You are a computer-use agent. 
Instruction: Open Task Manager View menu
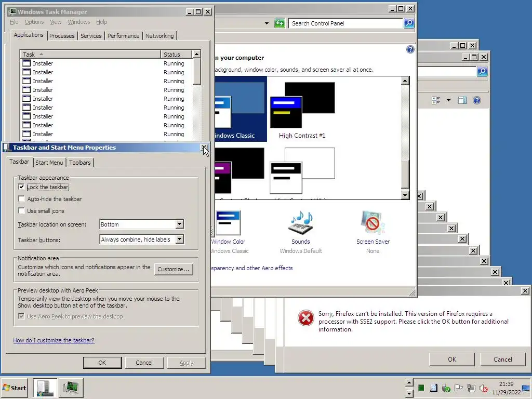[x=56, y=22]
